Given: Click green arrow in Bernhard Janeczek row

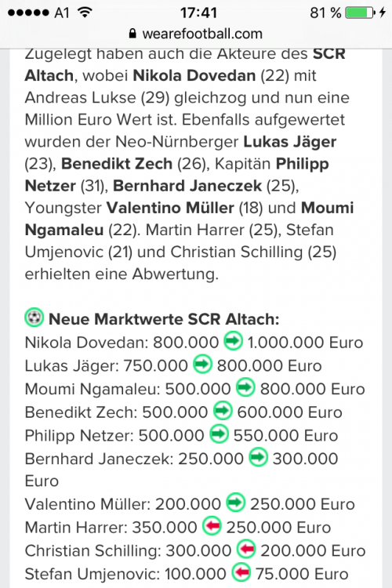Looking at the screenshot, I should pyautogui.click(x=259, y=457).
